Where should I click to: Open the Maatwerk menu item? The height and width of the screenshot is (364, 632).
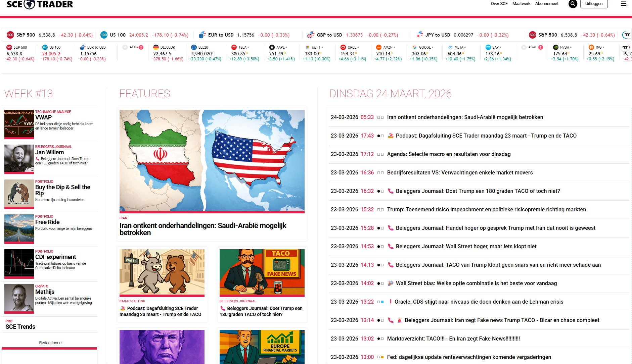(x=522, y=4)
